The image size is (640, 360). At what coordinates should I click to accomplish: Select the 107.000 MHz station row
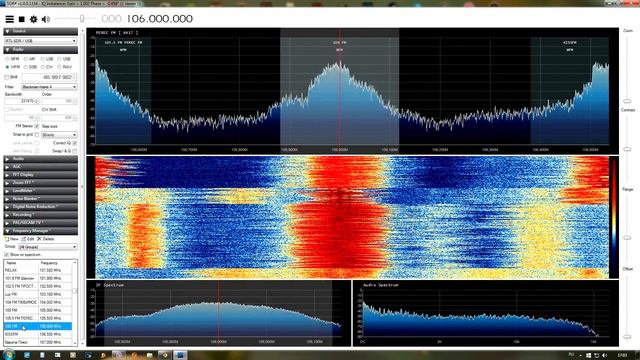pos(38,342)
